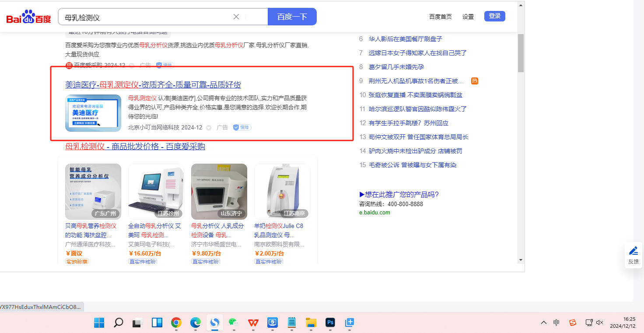The width and height of the screenshot is (644, 333).
Task: Open 母乳检测仪 - 商品批发价格 - 百度爱采购 link
Action: 135,147
